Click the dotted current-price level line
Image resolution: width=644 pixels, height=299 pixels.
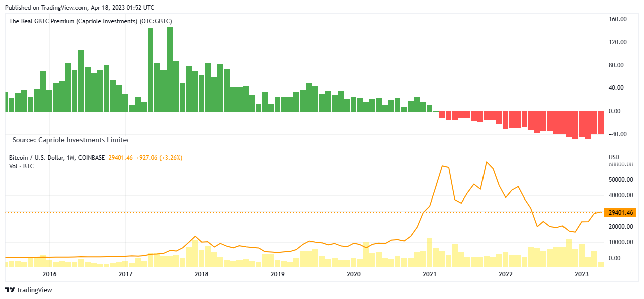(x=302, y=212)
